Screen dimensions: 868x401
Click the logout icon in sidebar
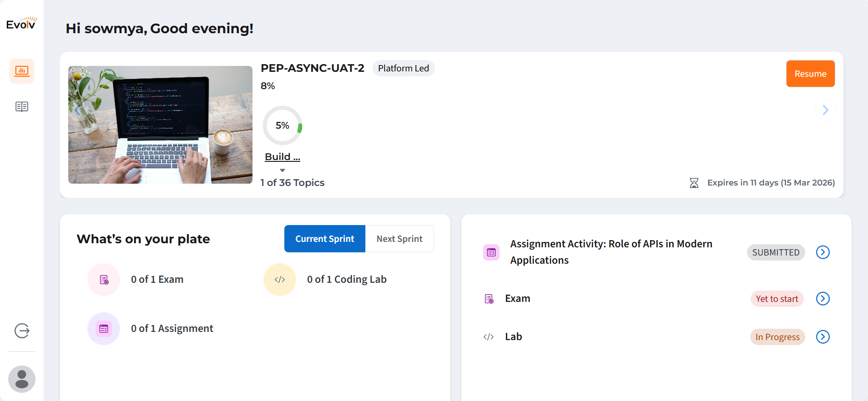coord(22,331)
